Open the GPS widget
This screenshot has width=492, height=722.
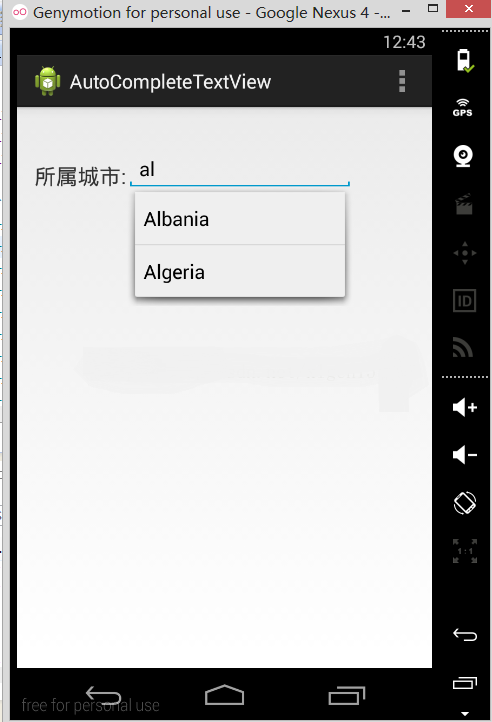463,108
